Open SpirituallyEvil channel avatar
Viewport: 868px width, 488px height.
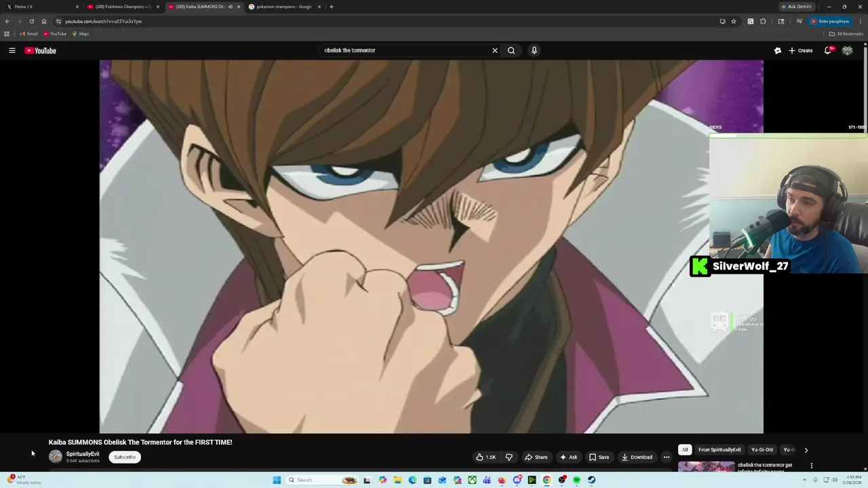[56, 457]
